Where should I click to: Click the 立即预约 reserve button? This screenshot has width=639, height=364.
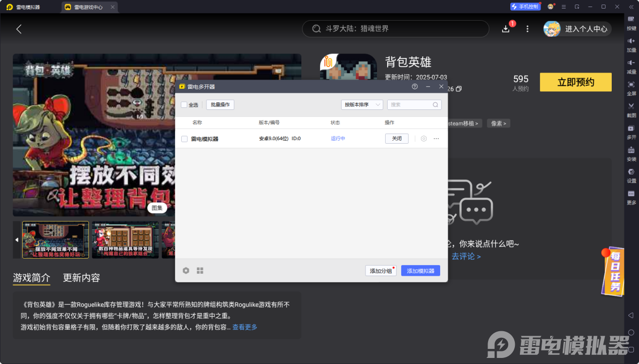point(575,82)
